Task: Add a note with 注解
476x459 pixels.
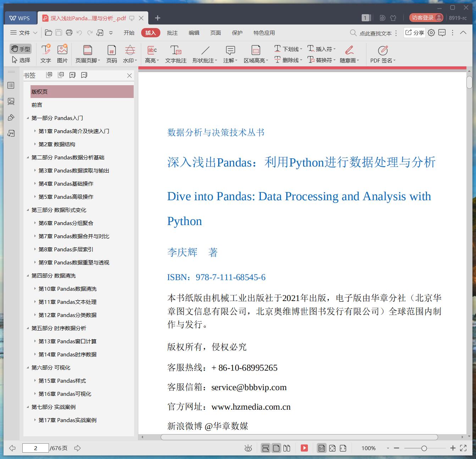Action: point(230,54)
